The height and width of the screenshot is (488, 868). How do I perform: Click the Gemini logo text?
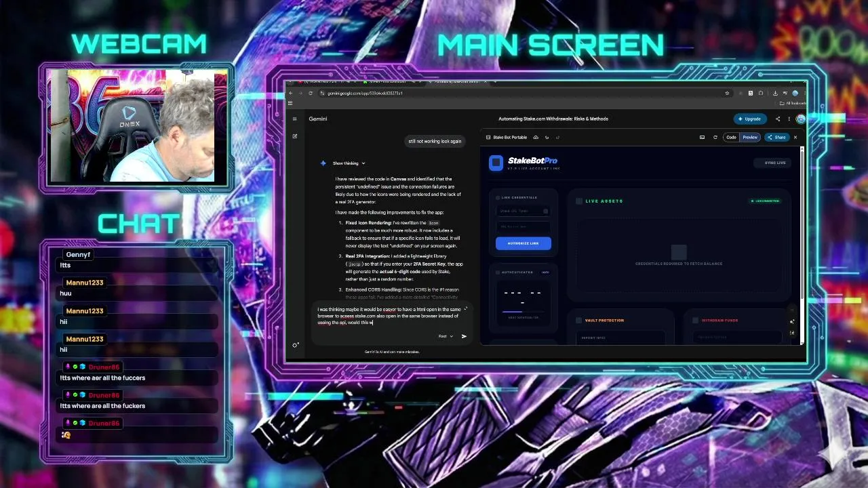pos(318,119)
